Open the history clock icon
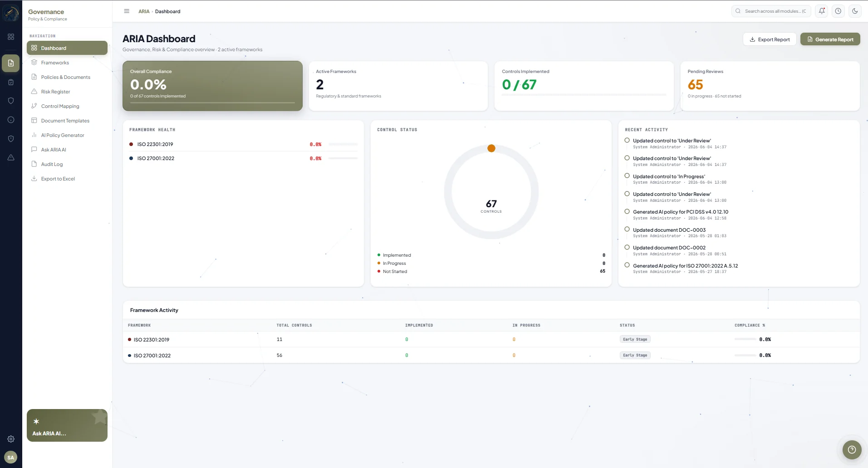This screenshot has height=468, width=868. point(838,11)
